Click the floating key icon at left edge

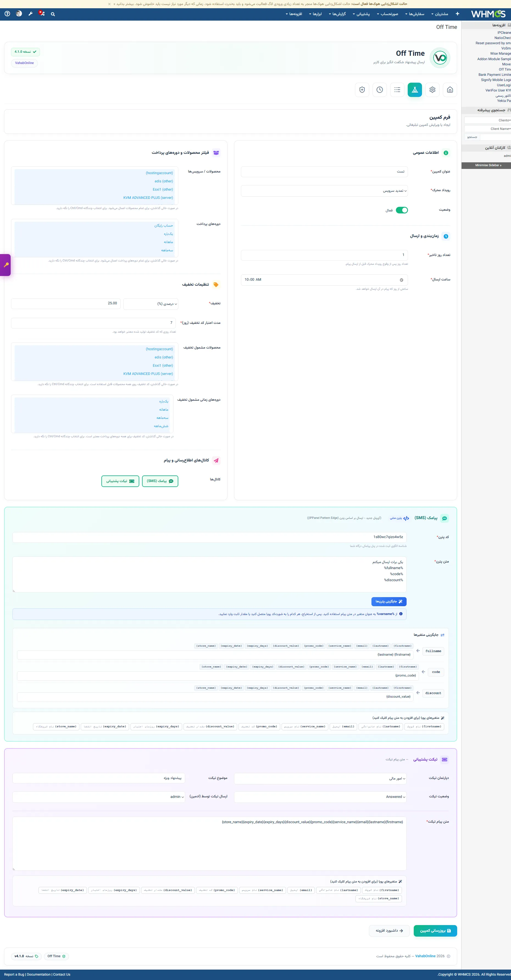(x=6, y=265)
